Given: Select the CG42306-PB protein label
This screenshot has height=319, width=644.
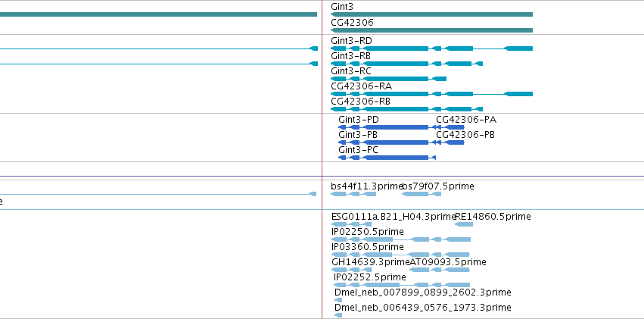Looking at the screenshot, I should click(465, 135).
